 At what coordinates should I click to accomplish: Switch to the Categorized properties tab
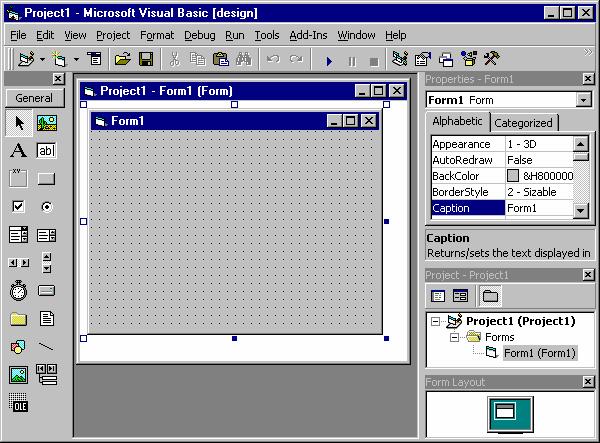tap(523, 123)
